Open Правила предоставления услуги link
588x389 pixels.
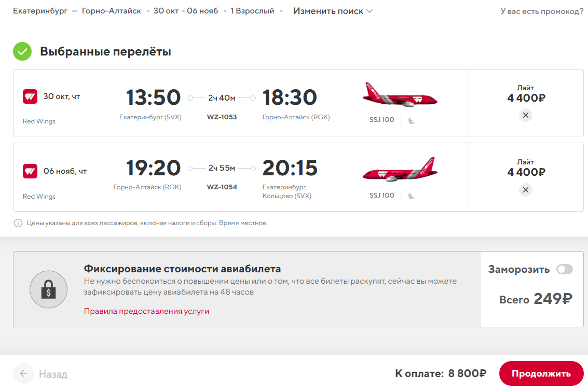tap(147, 311)
